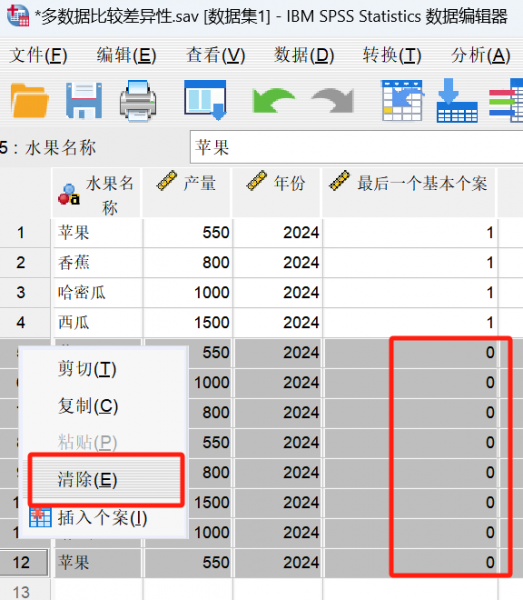Click 产量 value 1500 in row 4
Viewport: 523px width, 600px height.
[188, 323]
